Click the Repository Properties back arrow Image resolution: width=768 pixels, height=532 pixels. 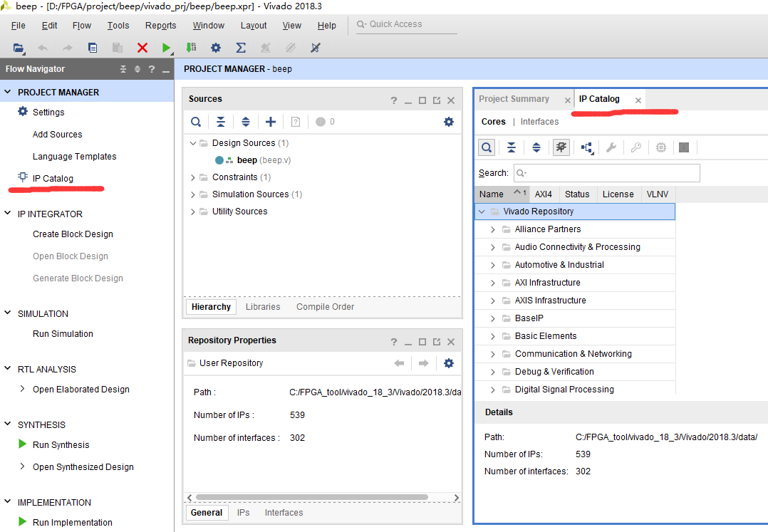399,363
